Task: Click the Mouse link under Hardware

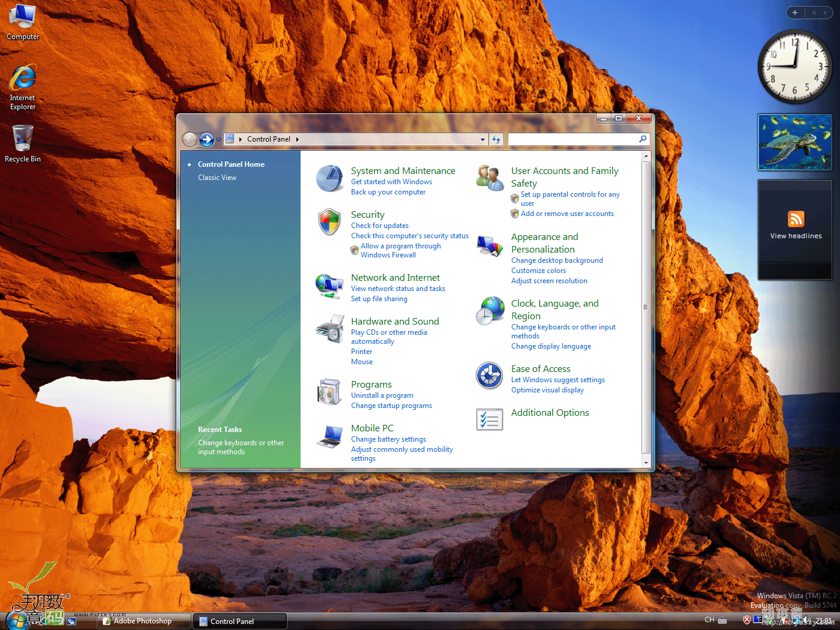Action: 362,362
